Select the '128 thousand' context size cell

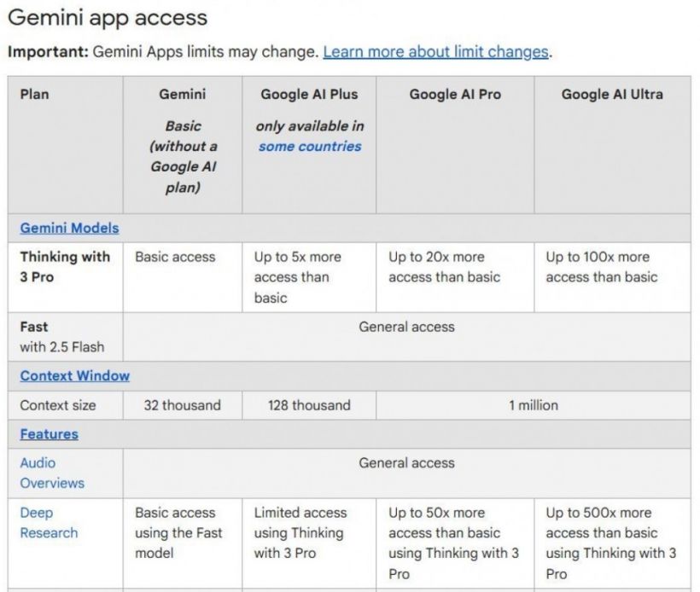click(x=308, y=405)
